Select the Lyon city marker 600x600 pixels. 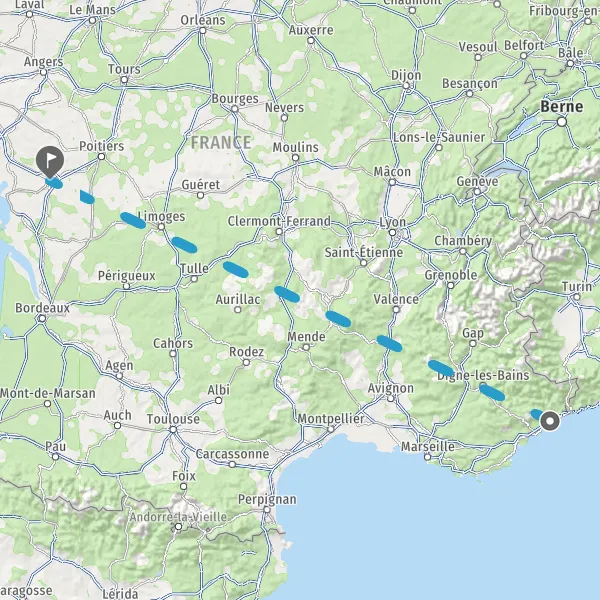[x=392, y=233]
